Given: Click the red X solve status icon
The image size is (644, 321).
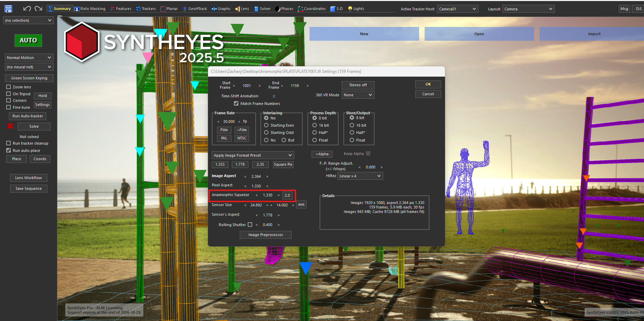Looking at the screenshot, I should 10,126.
